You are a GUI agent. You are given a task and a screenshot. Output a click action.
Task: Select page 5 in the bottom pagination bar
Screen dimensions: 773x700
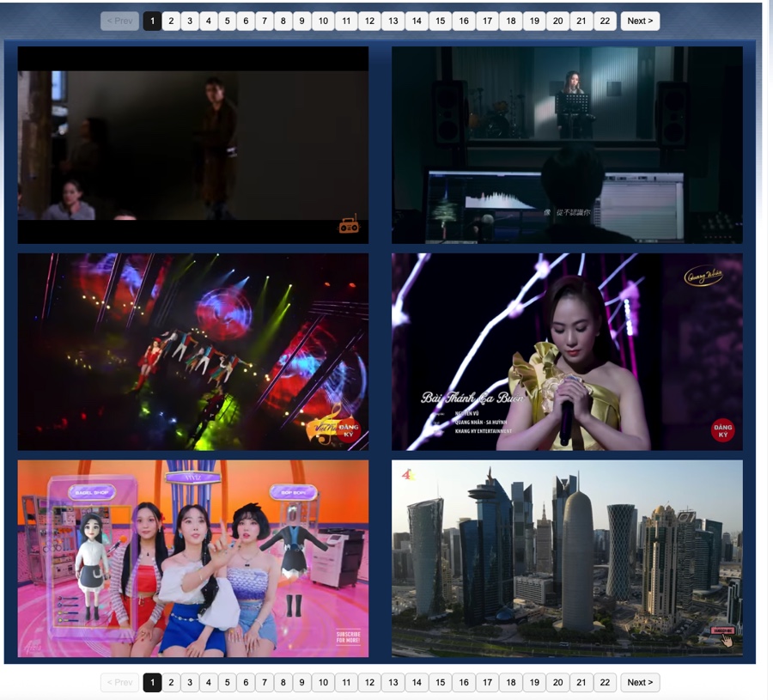[x=227, y=683]
